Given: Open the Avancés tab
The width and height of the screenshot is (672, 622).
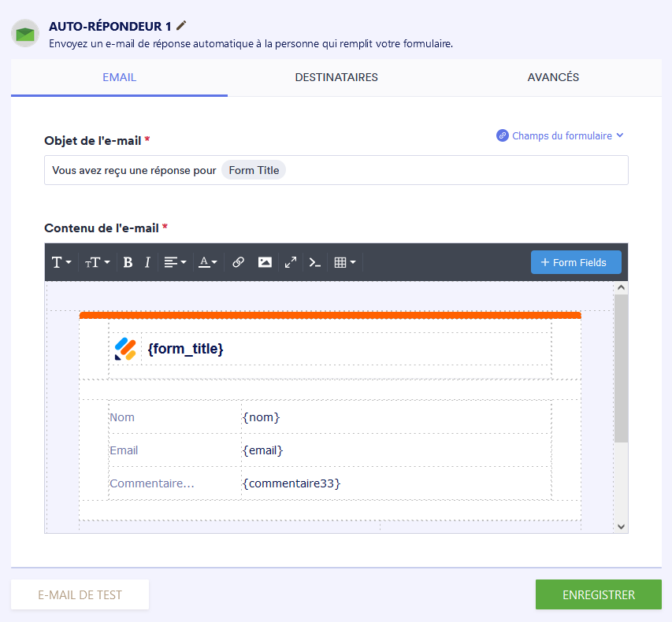Looking at the screenshot, I should pos(553,77).
